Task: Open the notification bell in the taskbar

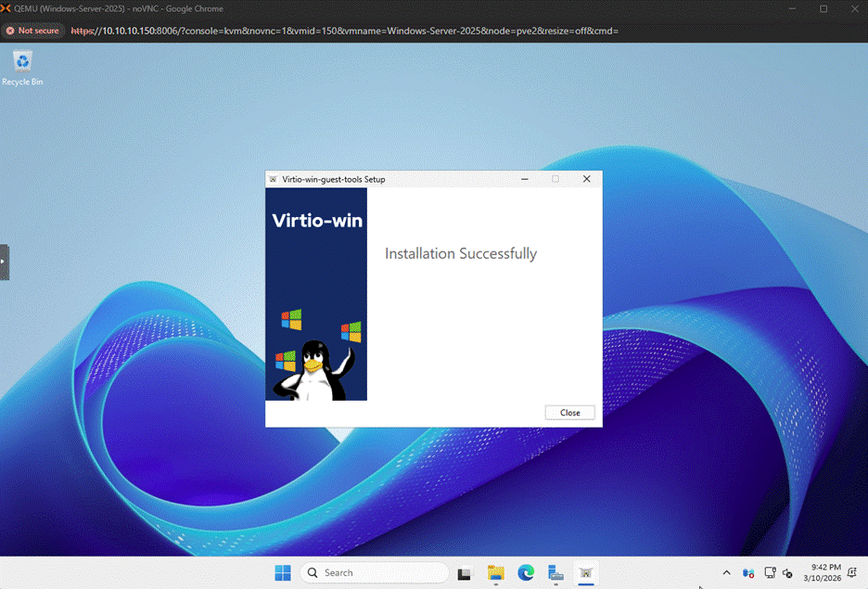Action: tap(852, 572)
